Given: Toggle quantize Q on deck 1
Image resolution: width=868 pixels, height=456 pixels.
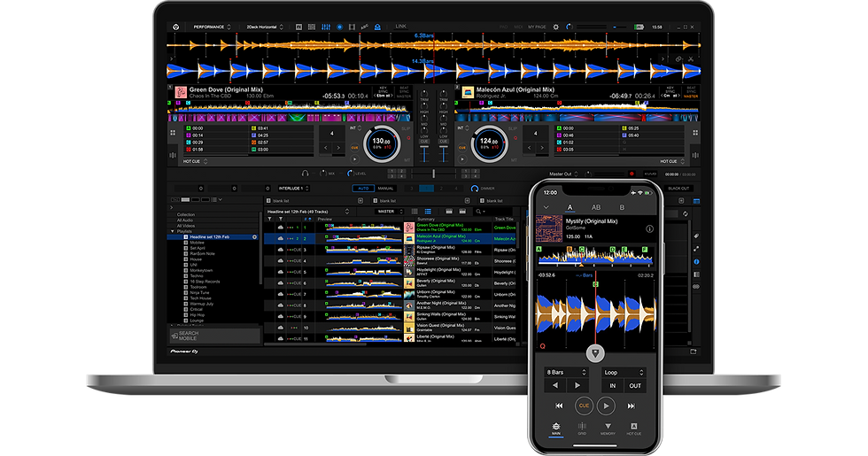Looking at the screenshot, I should tap(408, 138).
